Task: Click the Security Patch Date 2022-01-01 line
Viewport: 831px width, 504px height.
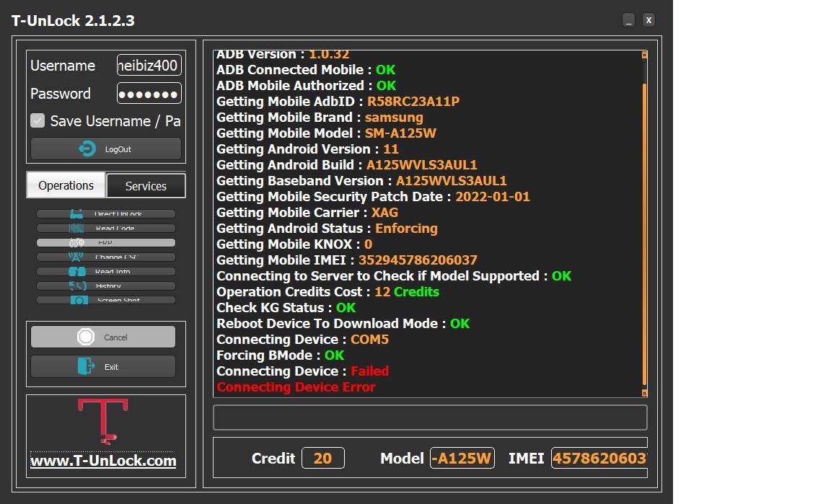Action: pyautogui.click(x=373, y=197)
